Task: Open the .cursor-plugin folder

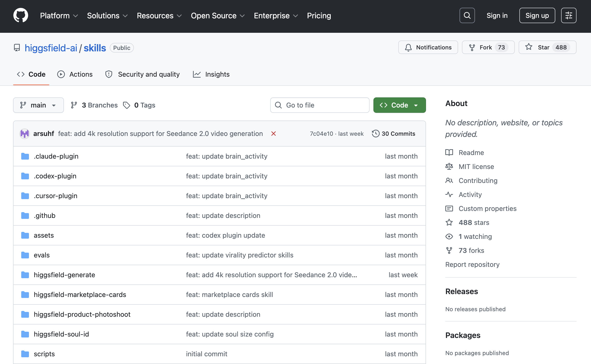Action: coord(55,196)
